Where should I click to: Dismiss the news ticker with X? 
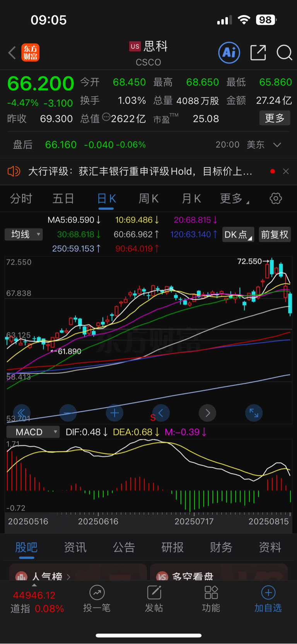286,171
